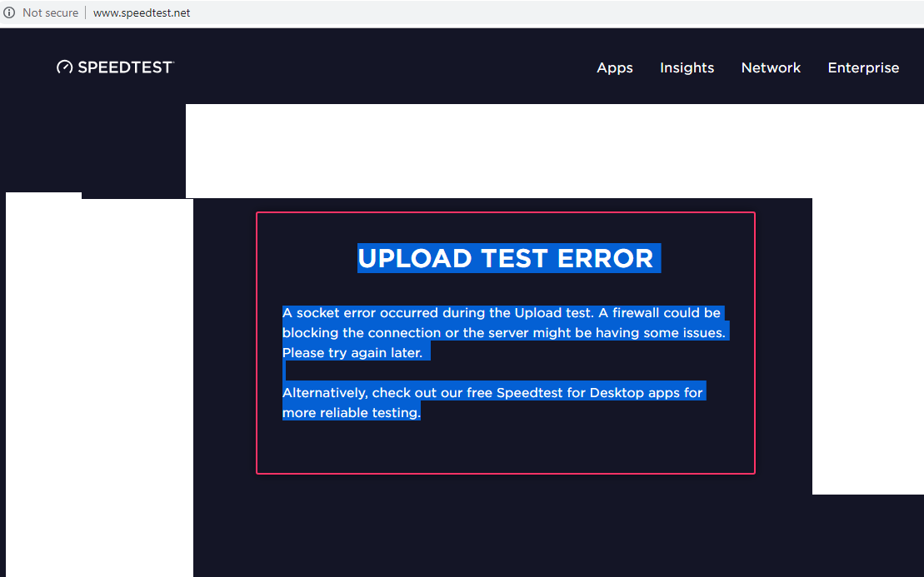Click the SPEEDTEST wordmark in the header
Image resolution: width=924 pixels, height=577 pixels.
[x=125, y=67]
